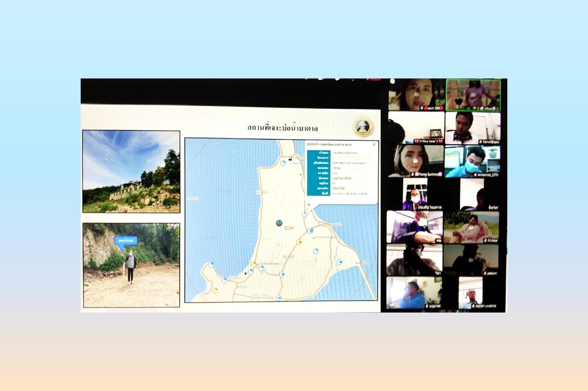Click the photo of person standing on dirt ground

[131, 265]
